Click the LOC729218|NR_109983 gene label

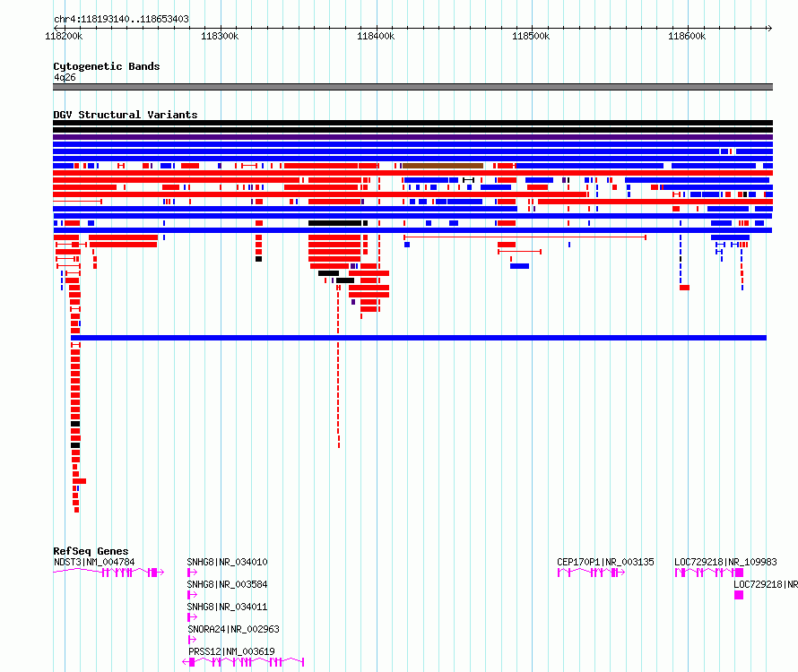click(x=725, y=562)
